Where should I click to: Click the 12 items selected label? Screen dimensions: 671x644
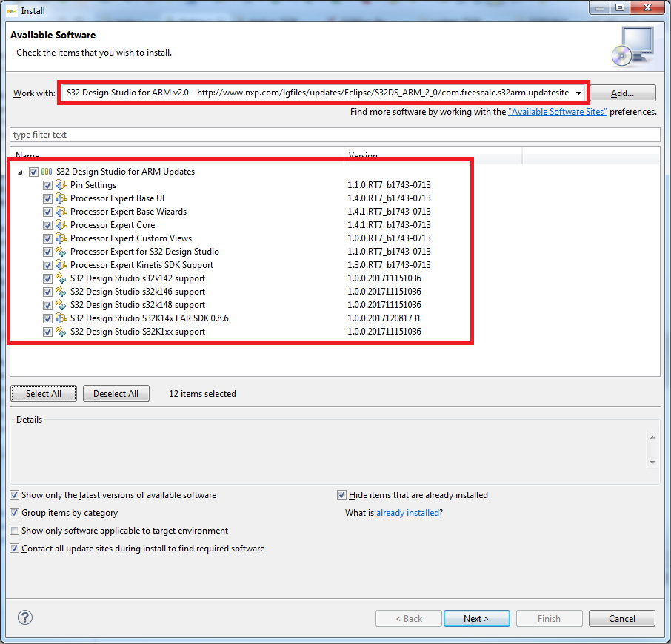pyautogui.click(x=202, y=393)
